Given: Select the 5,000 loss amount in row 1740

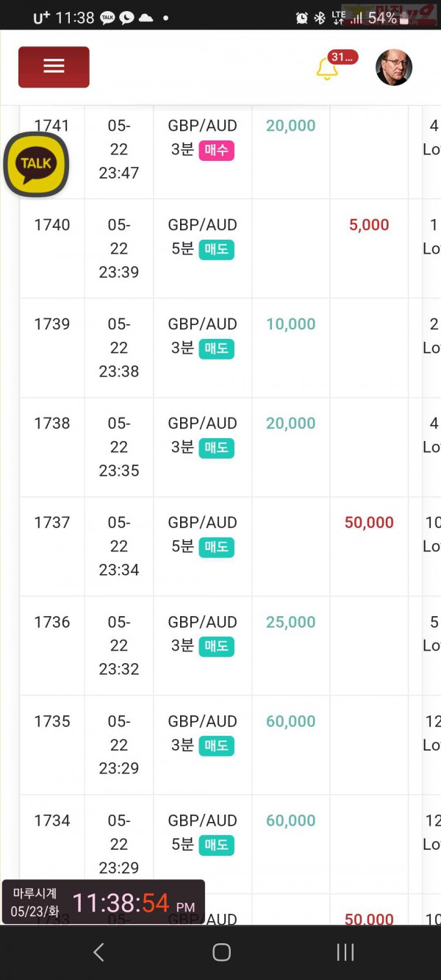Looking at the screenshot, I should tap(369, 225).
